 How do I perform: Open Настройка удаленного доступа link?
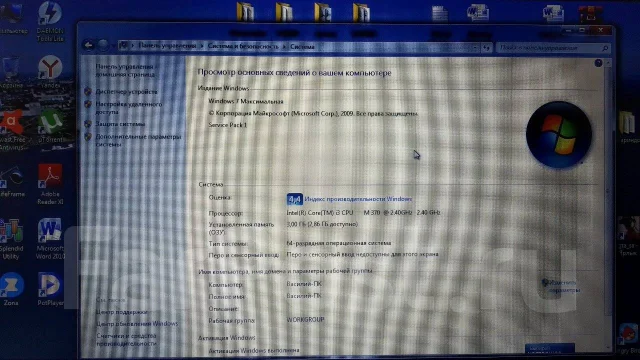[129, 108]
